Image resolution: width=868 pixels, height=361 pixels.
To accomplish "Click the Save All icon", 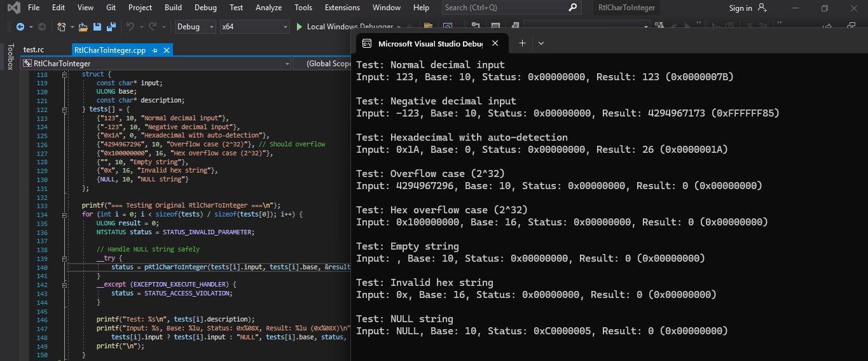I will pyautogui.click(x=111, y=27).
